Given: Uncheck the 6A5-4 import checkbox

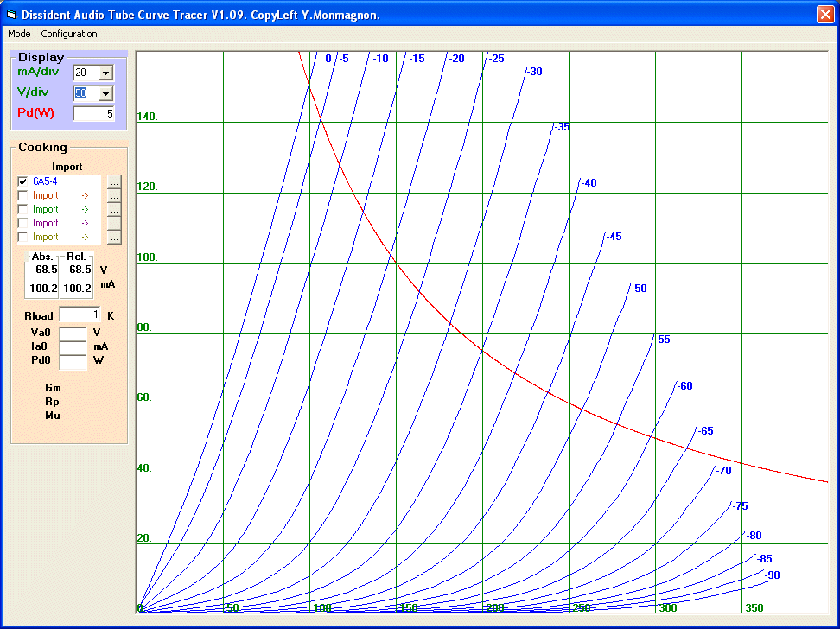Looking at the screenshot, I should [x=22, y=181].
